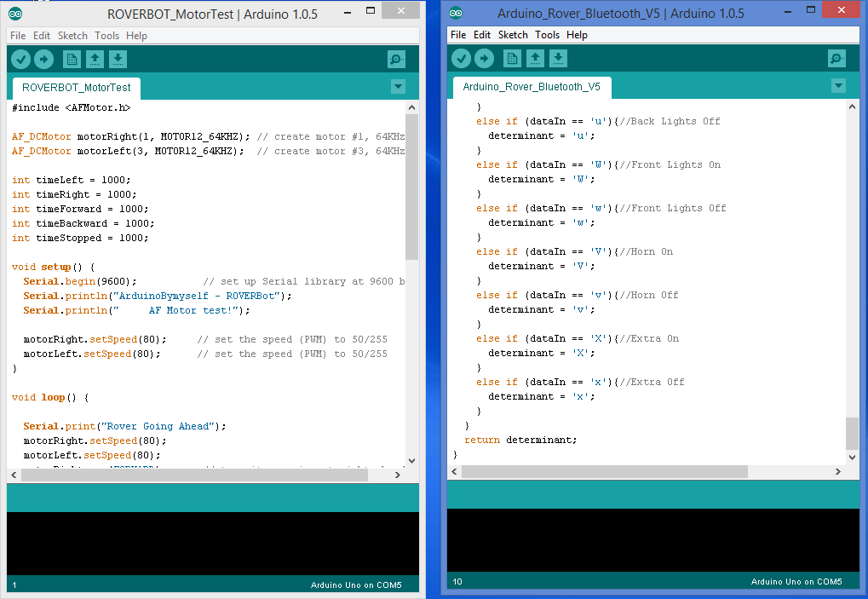
Task: Open tab options dropdown in left window
Action: pos(398,86)
